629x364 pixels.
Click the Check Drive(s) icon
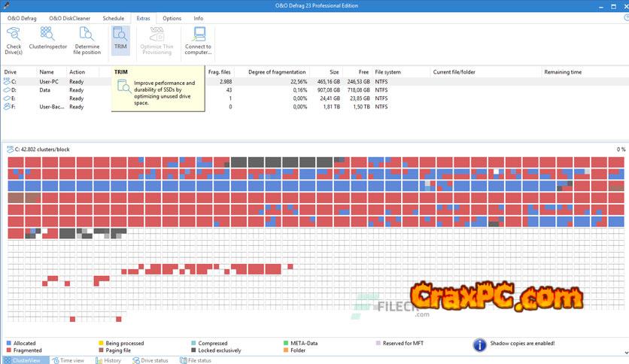[x=14, y=38]
